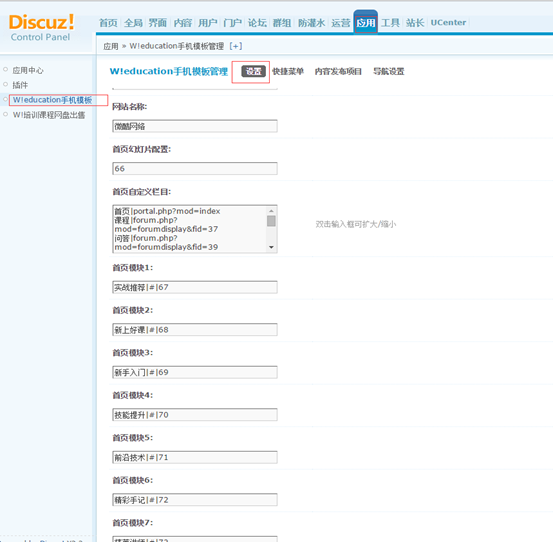Click the [+] add shortcut link in breadcrumb

pyautogui.click(x=235, y=46)
